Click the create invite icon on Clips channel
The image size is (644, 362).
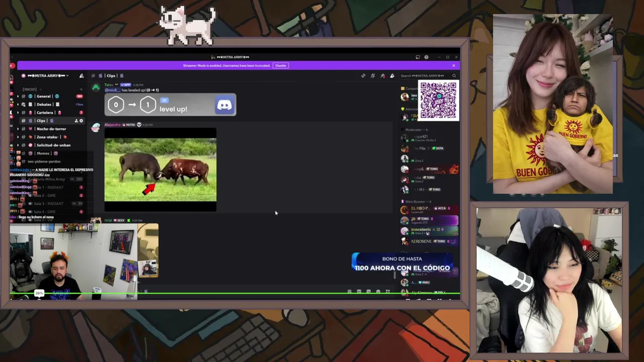[76, 121]
